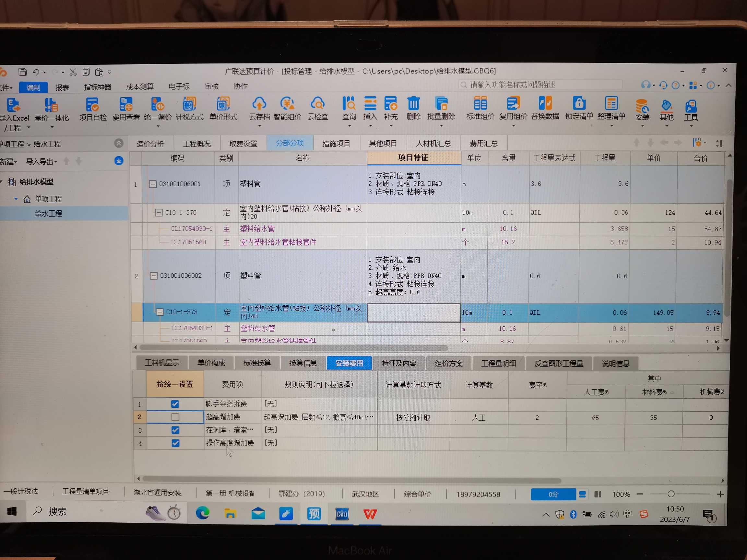747x560 pixels.
Task: Click the main table horizontal scrollbar
Action: click(294, 348)
